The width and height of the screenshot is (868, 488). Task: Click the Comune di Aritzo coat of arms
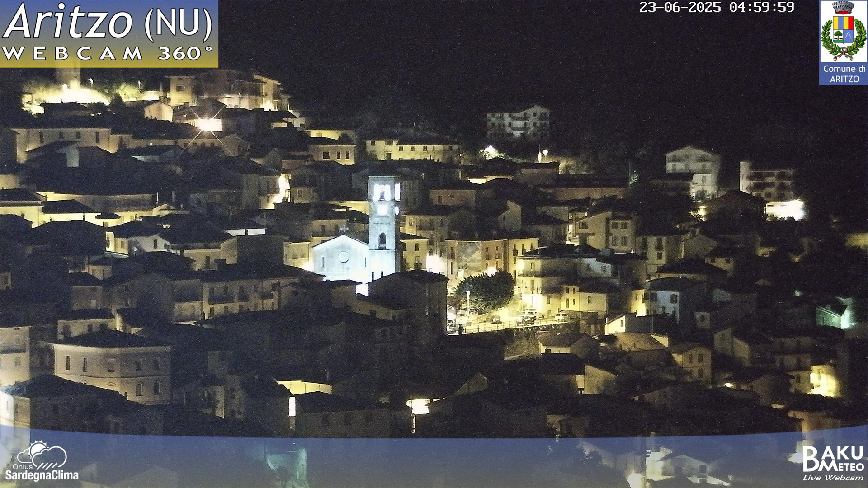[843, 32]
